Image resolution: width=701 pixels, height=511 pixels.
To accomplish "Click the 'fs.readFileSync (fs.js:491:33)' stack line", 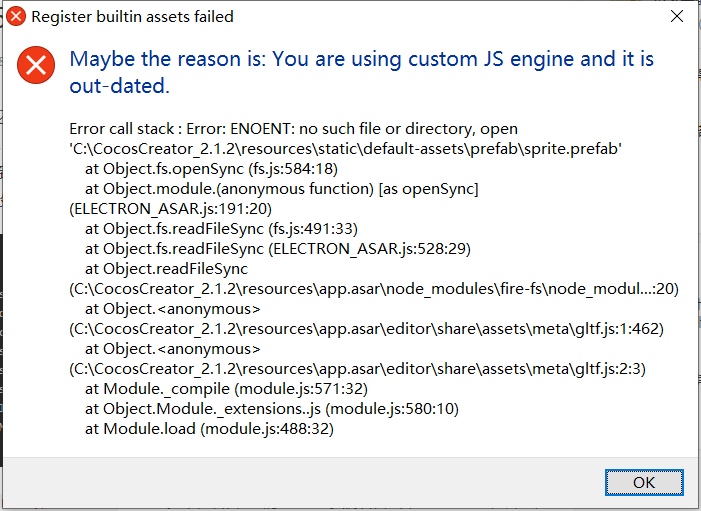I will (221, 229).
